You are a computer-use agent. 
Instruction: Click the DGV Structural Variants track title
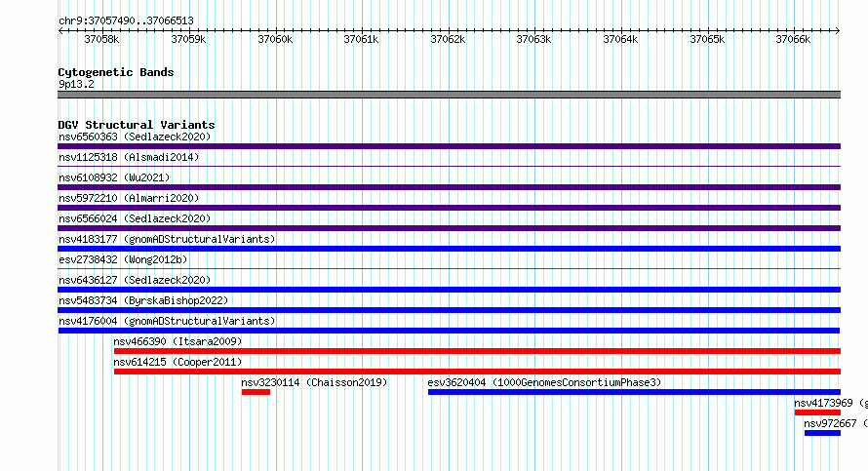137,125
